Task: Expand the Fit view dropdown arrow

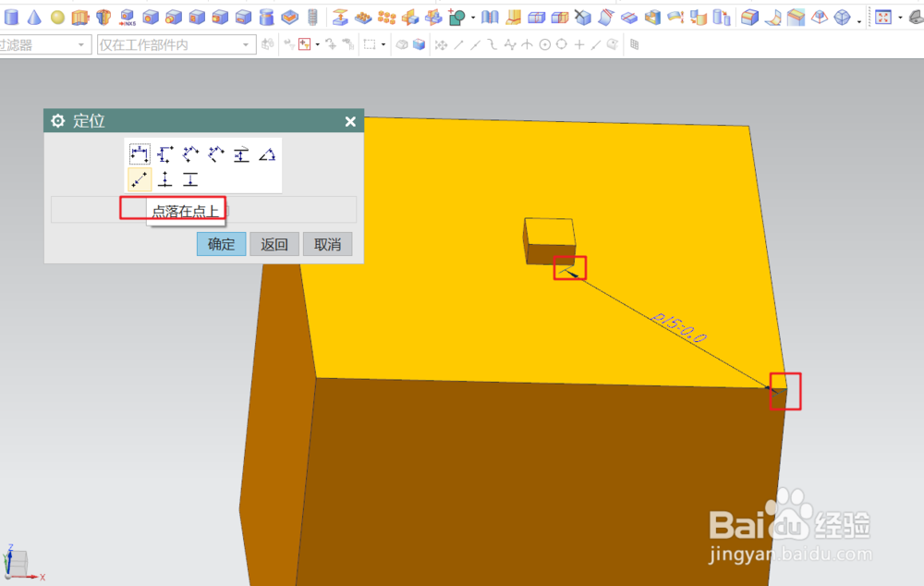Action: [x=900, y=18]
